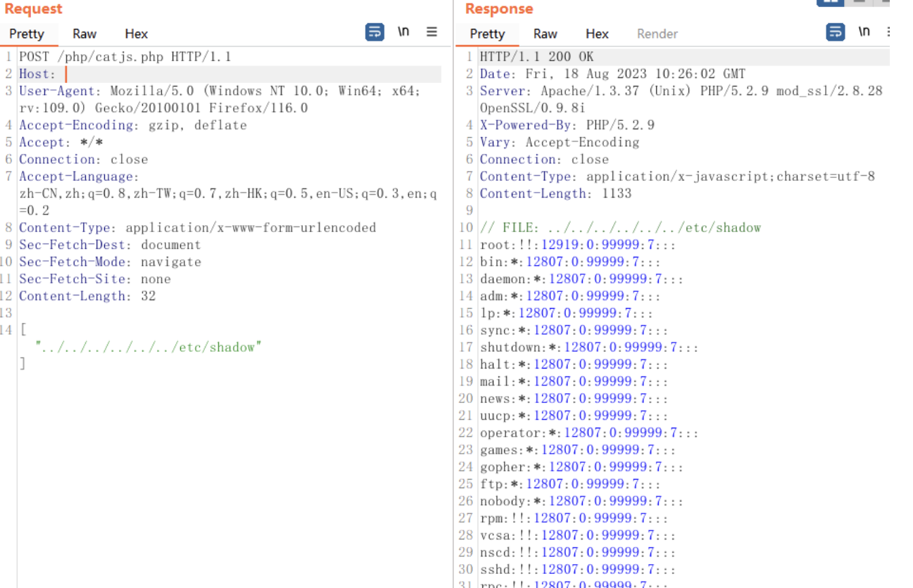Click the response Content-Type x-javascript header

[x=677, y=177]
